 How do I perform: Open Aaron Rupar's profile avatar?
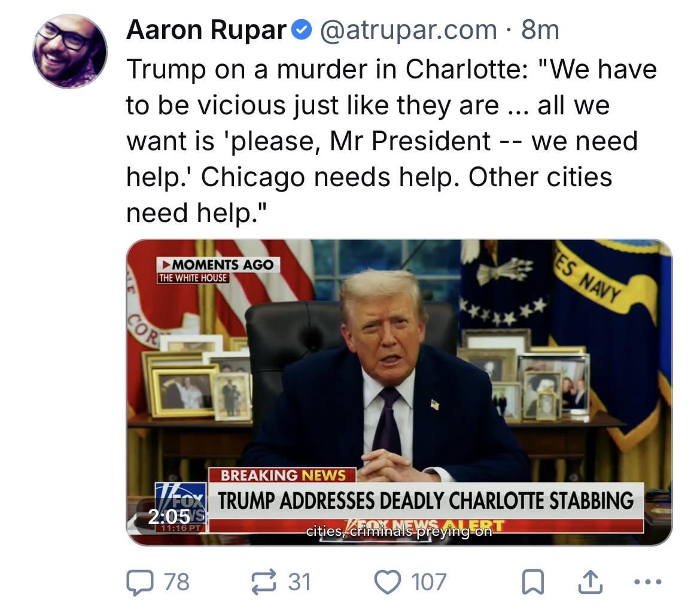coord(70,51)
